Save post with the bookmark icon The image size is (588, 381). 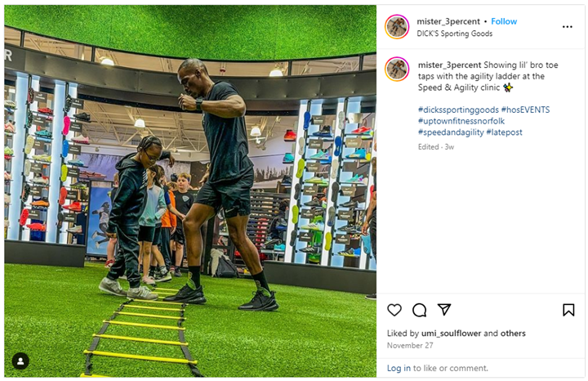coord(568,310)
